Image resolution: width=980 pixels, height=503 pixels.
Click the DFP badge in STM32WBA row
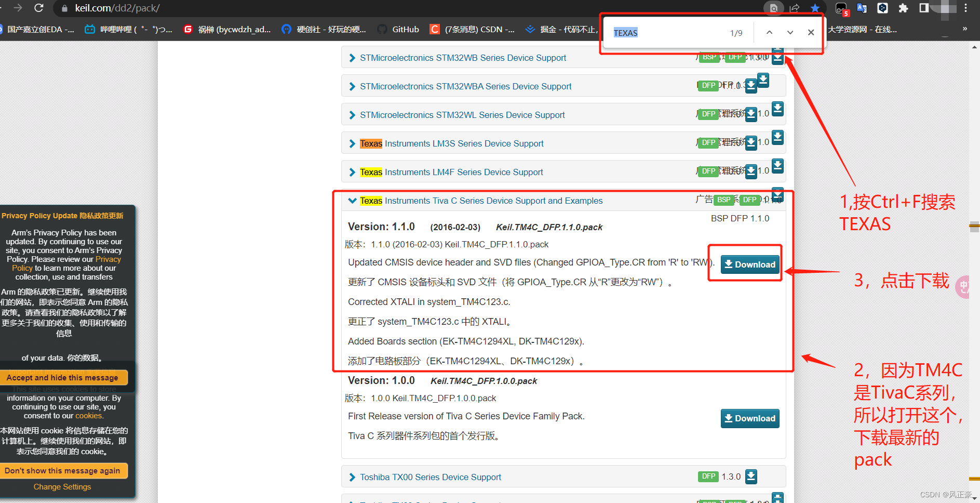(708, 85)
